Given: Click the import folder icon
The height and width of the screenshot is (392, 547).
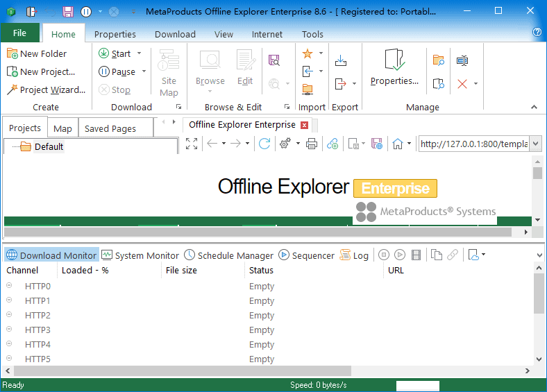Looking at the screenshot, I should [308, 90].
